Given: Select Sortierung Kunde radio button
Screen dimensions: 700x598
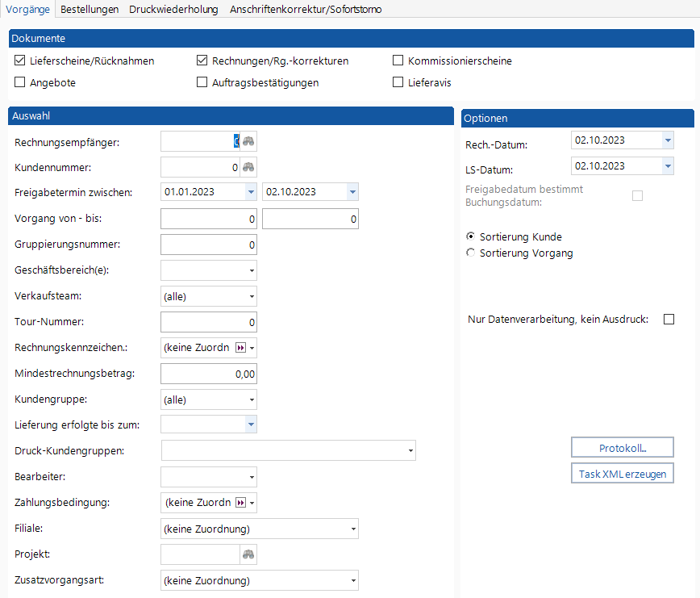Looking at the screenshot, I should [470, 236].
